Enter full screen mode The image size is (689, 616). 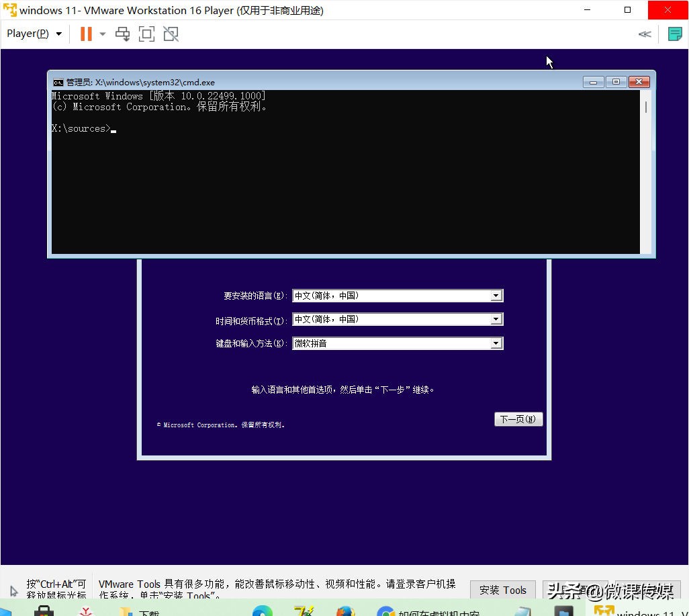click(x=146, y=34)
